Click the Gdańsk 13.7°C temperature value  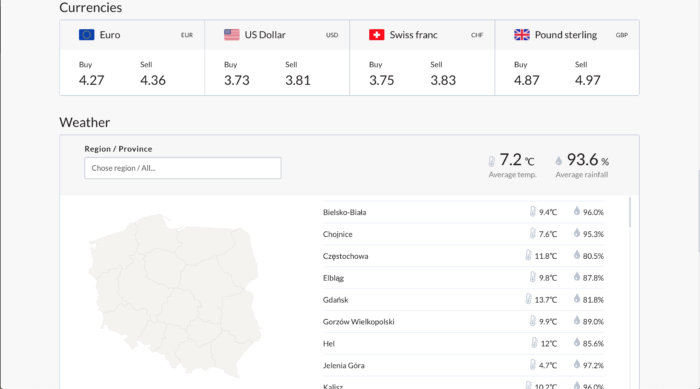click(x=546, y=300)
